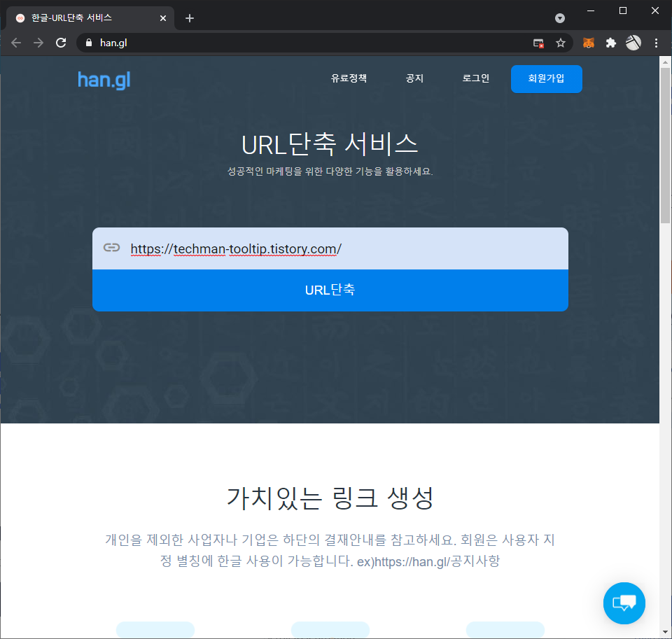This screenshot has width=672, height=639.
Task: Open the tab search dropdown arrow
Action: click(560, 18)
